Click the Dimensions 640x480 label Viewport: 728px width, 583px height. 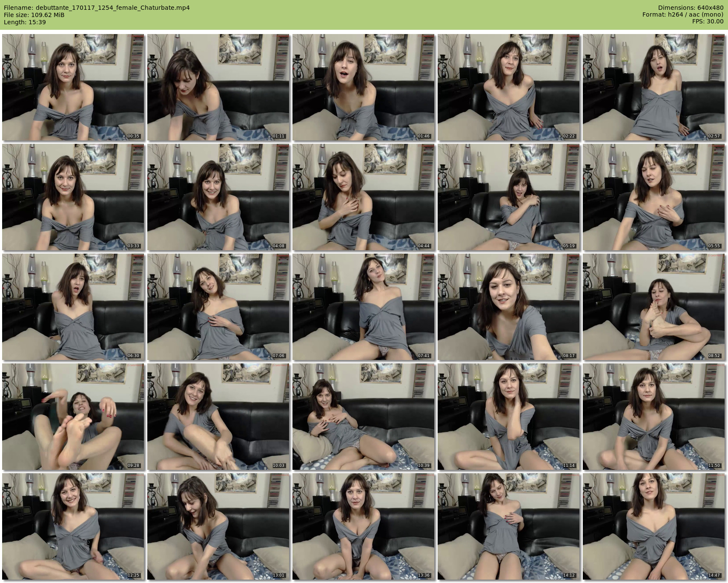coord(691,8)
